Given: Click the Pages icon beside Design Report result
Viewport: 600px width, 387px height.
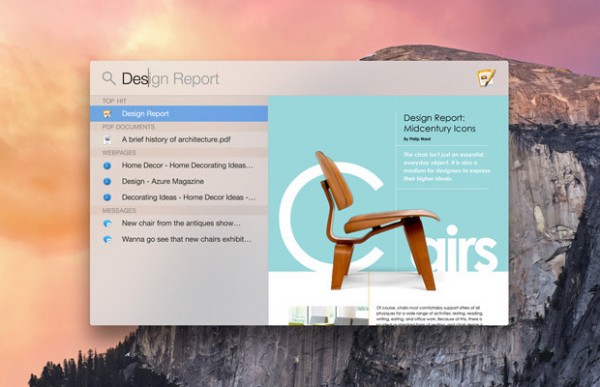Looking at the screenshot, I should 107,114.
